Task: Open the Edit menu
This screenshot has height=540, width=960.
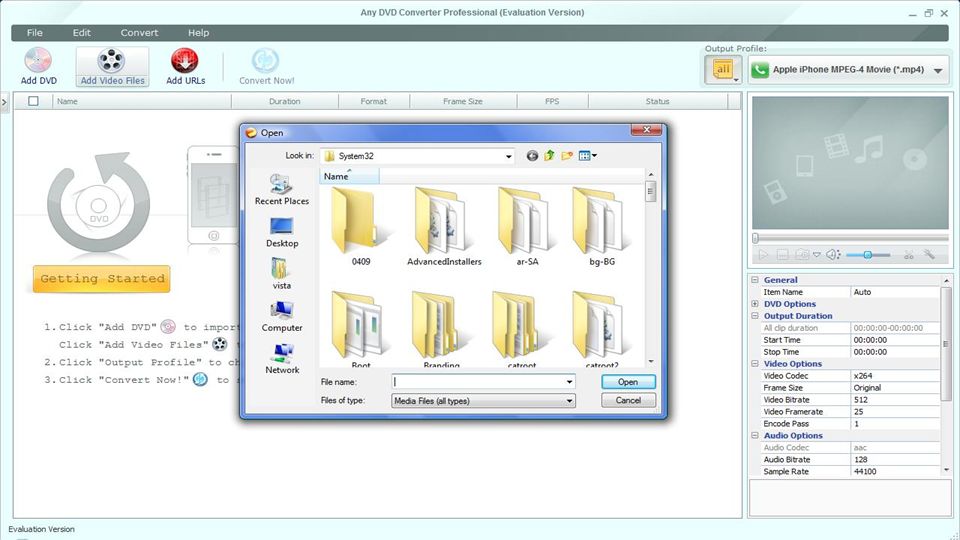Action: point(81,32)
